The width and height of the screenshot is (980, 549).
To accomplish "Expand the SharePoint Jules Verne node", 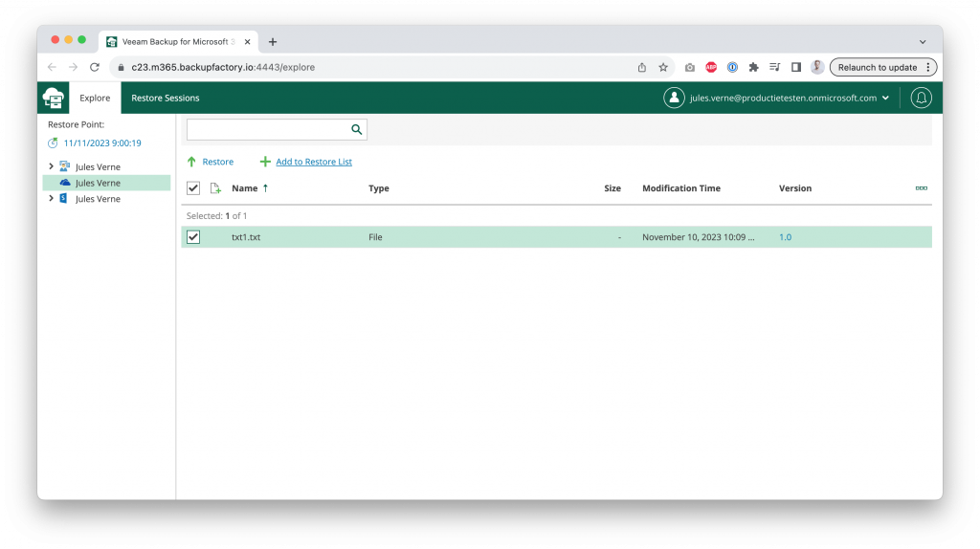I will coord(51,199).
